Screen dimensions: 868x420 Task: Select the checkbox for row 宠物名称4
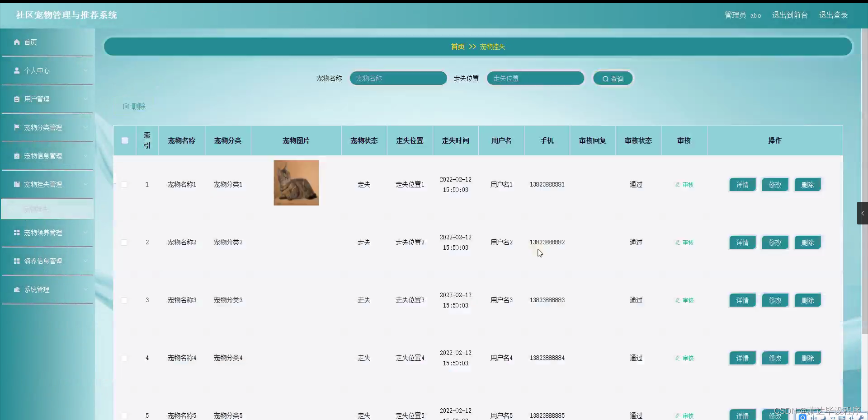coord(124,358)
